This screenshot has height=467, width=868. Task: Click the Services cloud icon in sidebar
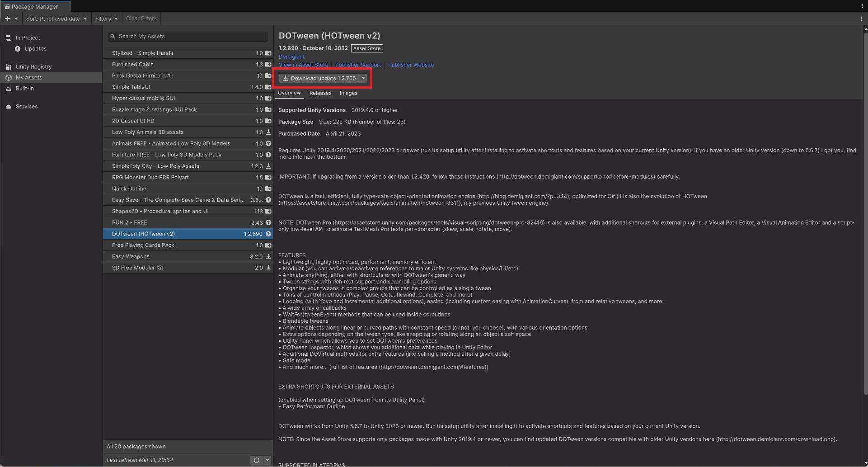[x=8, y=106]
